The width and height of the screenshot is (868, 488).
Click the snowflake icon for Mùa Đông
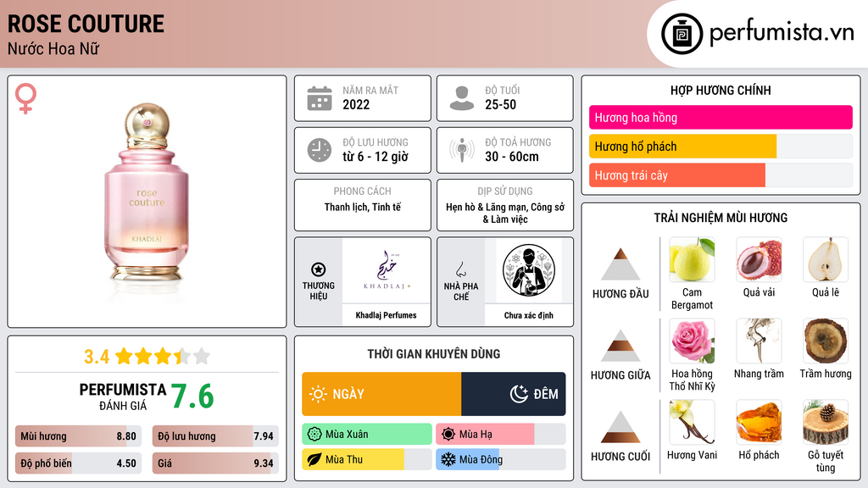click(448, 459)
